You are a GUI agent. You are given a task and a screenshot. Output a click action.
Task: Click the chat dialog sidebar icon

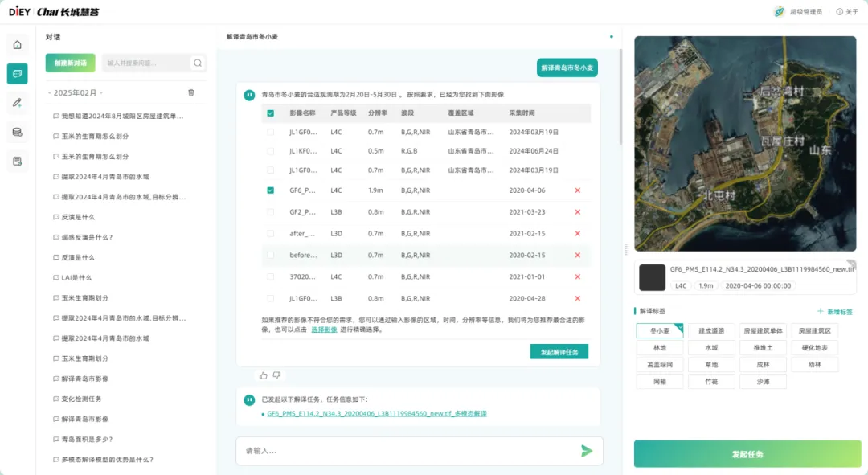[17, 74]
